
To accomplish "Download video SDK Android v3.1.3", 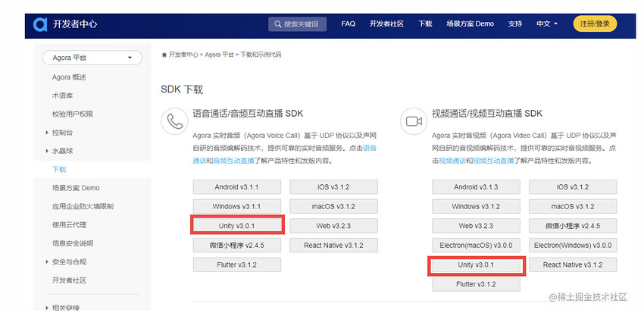I will [x=476, y=187].
